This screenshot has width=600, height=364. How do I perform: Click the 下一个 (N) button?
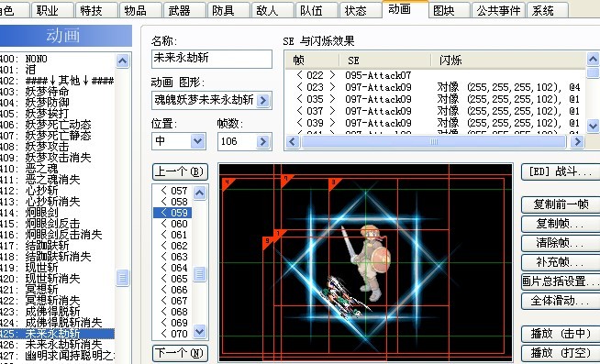[x=180, y=352]
